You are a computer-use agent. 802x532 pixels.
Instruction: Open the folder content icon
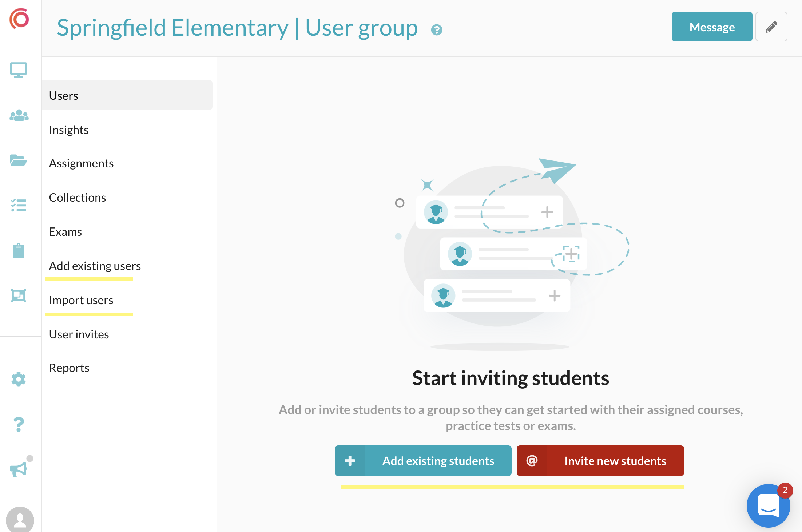[18, 160]
